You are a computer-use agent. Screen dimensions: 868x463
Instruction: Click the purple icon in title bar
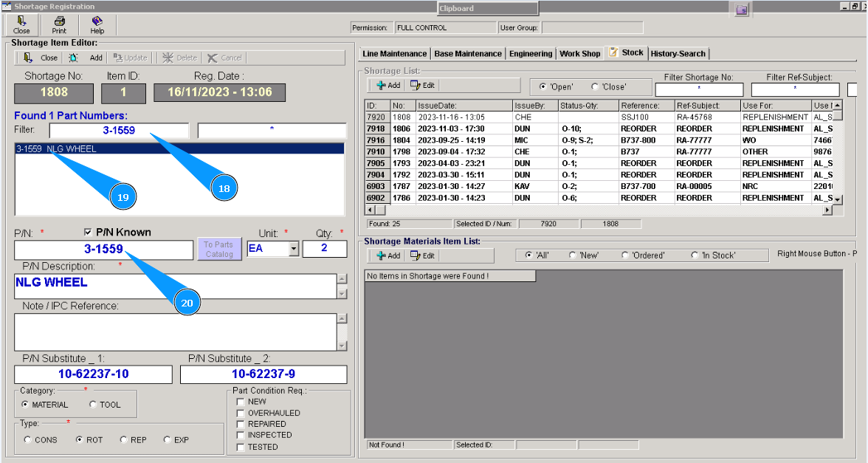pyautogui.click(x=741, y=9)
